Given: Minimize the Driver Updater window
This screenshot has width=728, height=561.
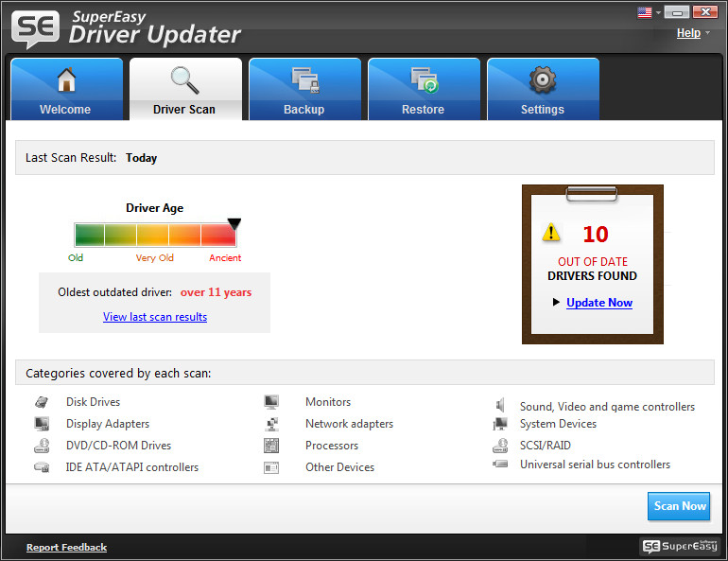Looking at the screenshot, I should pyautogui.click(x=676, y=12).
